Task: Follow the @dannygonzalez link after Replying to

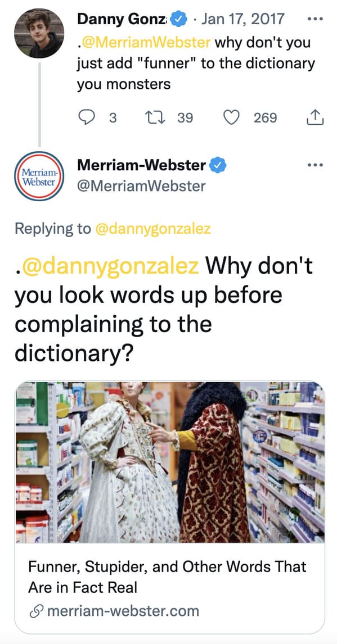Action: (153, 228)
